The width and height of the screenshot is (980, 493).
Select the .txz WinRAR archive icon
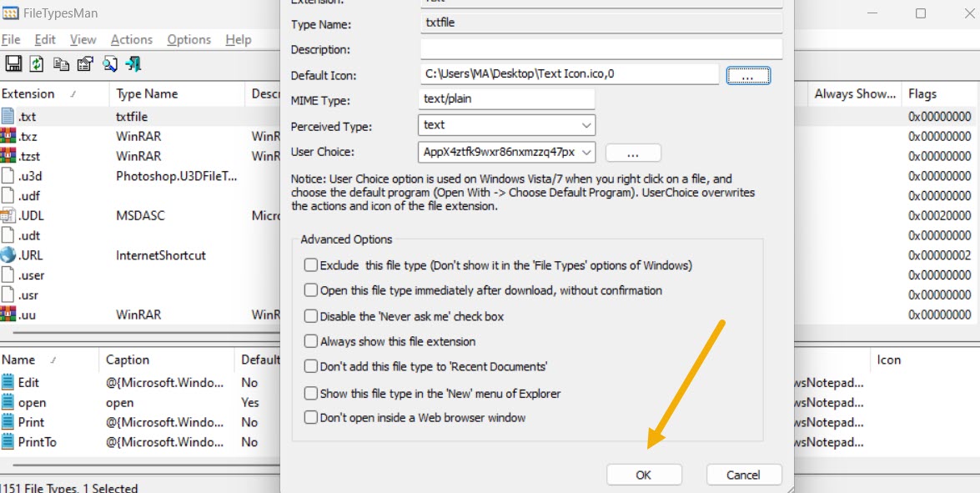pyautogui.click(x=8, y=136)
